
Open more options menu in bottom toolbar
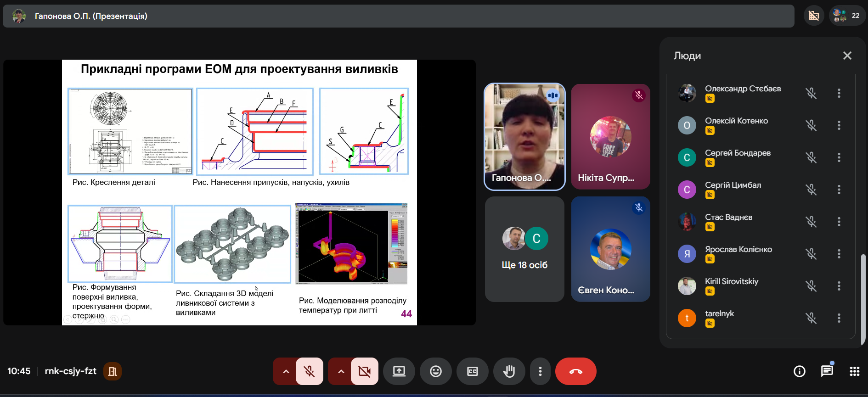540,371
